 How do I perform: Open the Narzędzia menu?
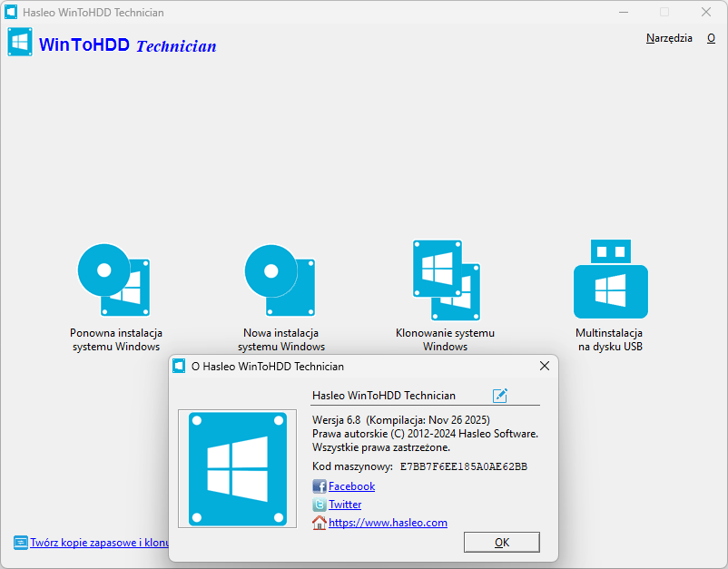(x=669, y=38)
